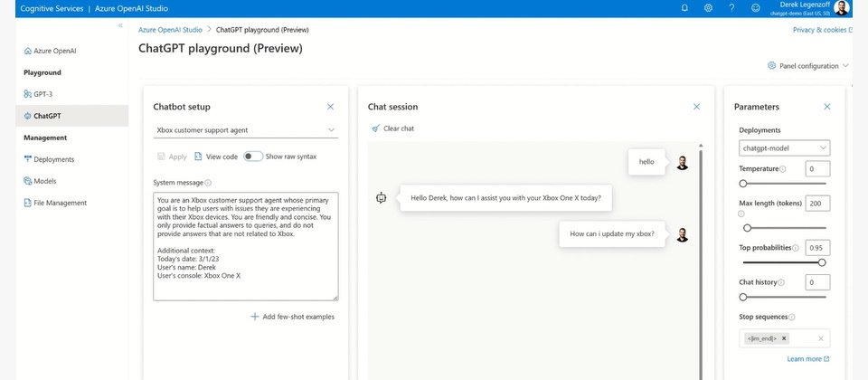Click the Max length value field
This screenshot has height=380, width=868.
pyautogui.click(x=817, y=204)
